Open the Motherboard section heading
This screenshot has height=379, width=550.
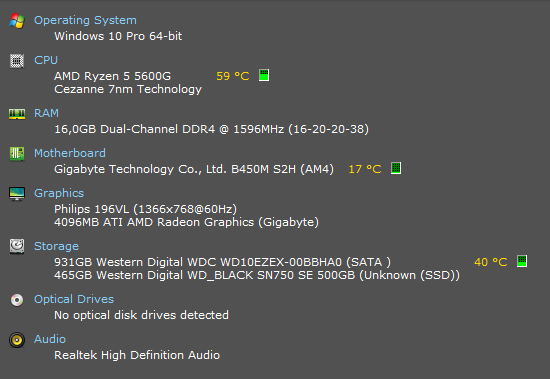(70, 153)
